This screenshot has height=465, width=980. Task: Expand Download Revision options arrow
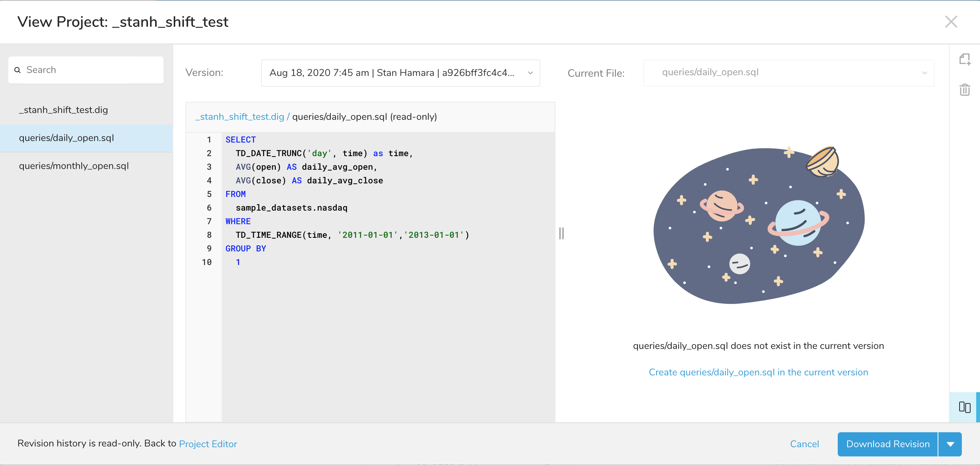tap(950, 444)
